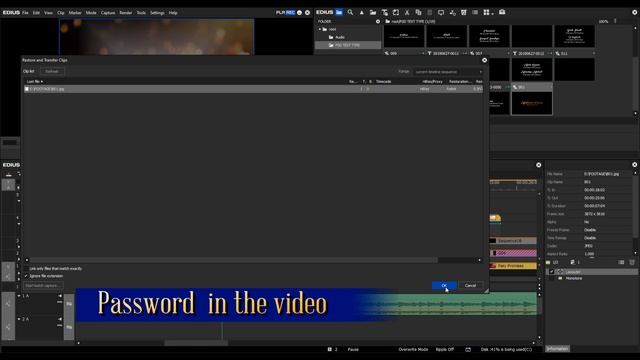Click the new sequence icon in bin toolbar

(396, 13)
